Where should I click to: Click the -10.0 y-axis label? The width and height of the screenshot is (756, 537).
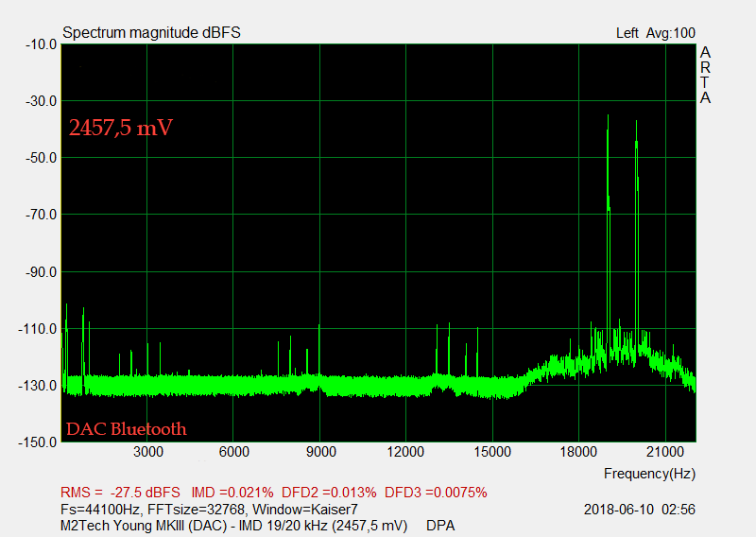tap(41, 44)
